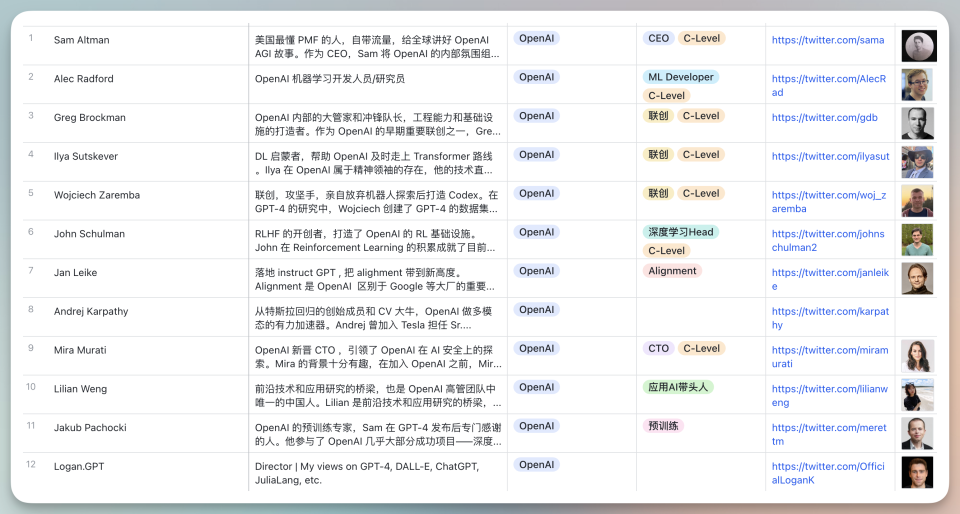The height and width of the screenshot is (514, 960).
Task: Click Mira Murati's avatar photo
Action: [x=918, y=356]
